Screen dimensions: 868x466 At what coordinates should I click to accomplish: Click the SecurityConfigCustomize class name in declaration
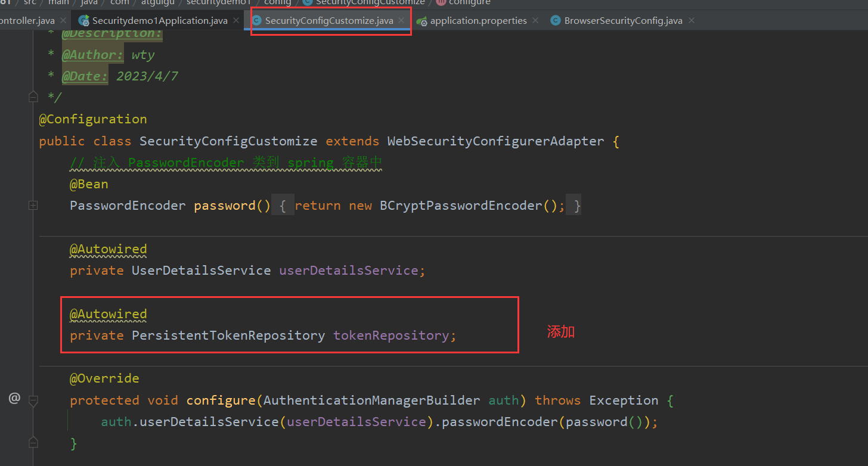228,141
